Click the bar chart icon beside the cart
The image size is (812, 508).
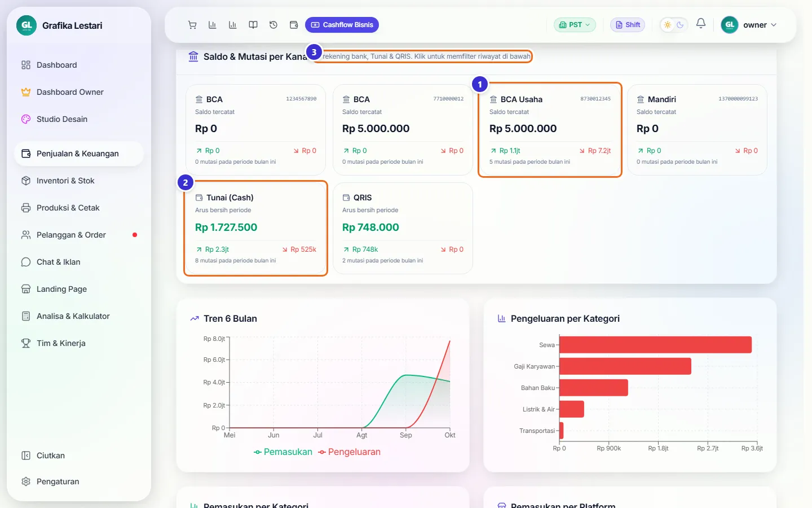point(213,25)
